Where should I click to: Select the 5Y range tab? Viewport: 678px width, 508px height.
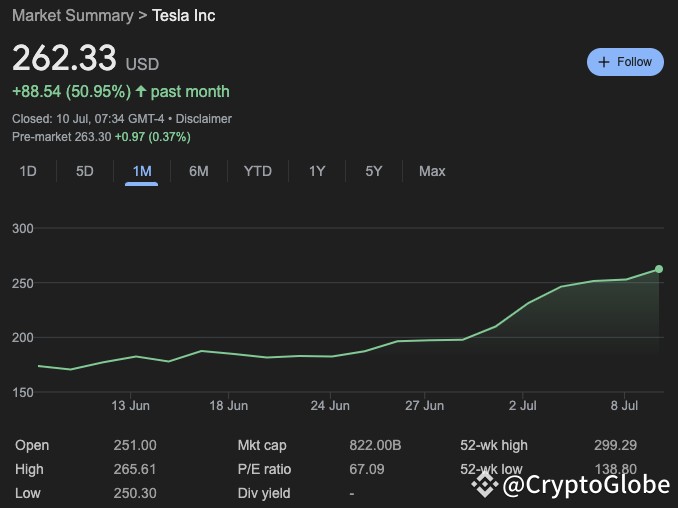tap(374, 171)
